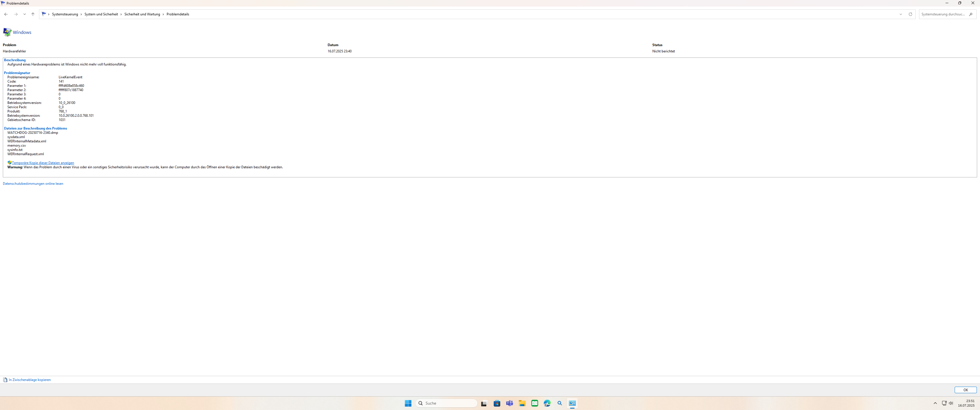
Task: Open the Windows Start menu
Action: click(408, 403)
